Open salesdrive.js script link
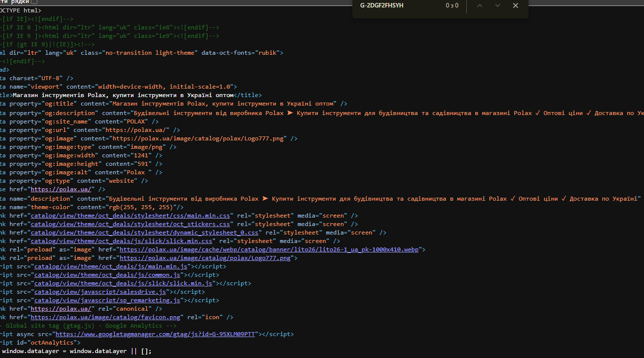This screenshot has height=358, width=644. coord(100,291)
